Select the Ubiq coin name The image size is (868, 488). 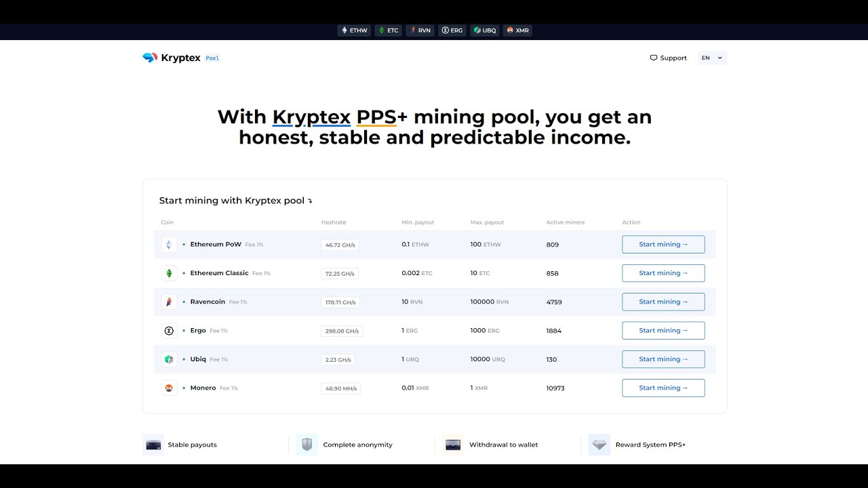coord(198,359)
